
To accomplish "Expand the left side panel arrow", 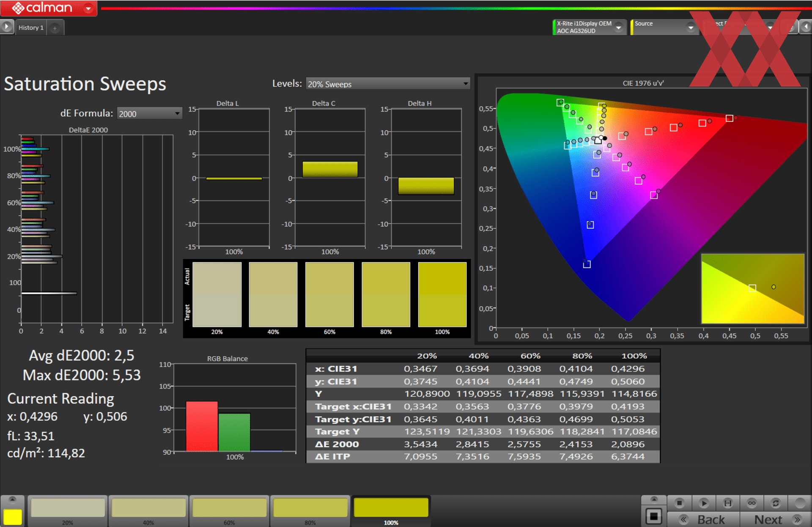I will (6, 27).
